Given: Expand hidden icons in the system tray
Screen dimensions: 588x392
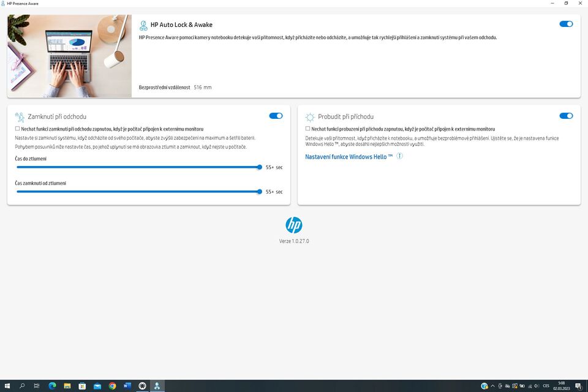Looking at the screenshot, I should click(492, 386).
